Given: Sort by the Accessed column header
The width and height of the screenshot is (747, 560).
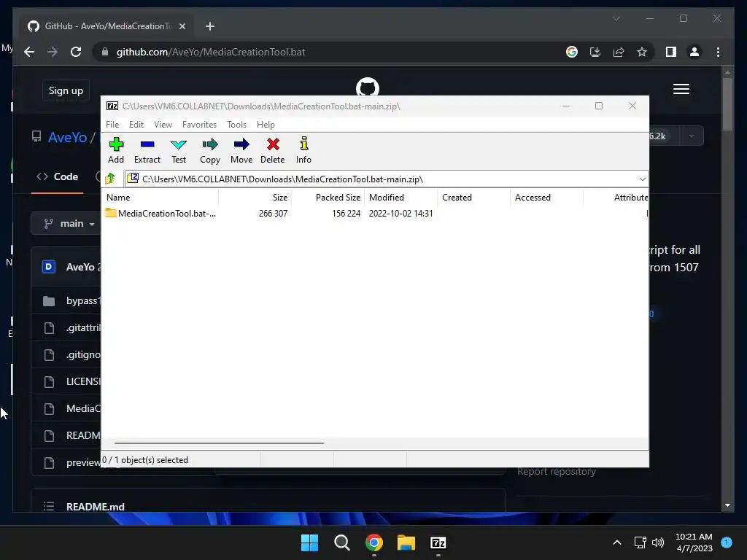Looking at the screenshot, I should pos(547,197).
